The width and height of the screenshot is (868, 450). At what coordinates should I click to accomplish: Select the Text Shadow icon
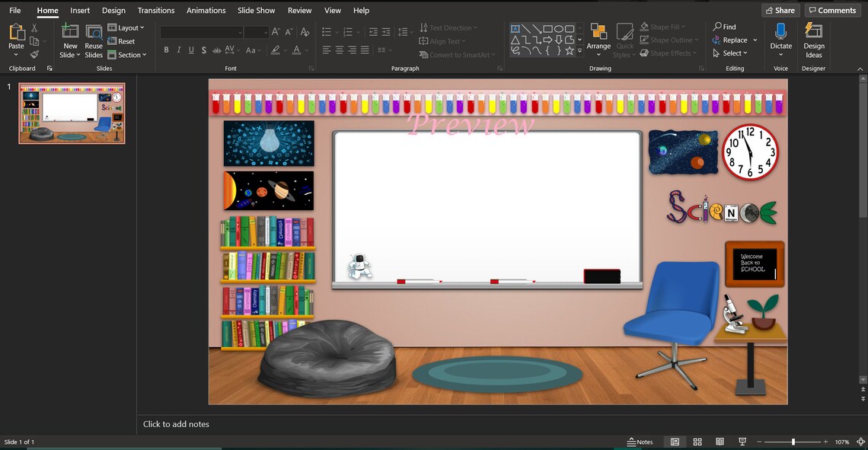tap(204, 49)
